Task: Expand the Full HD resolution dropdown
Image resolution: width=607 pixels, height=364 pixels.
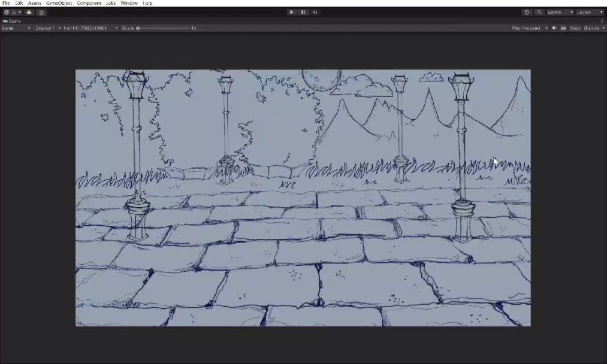Action: [x=90, y=28]
